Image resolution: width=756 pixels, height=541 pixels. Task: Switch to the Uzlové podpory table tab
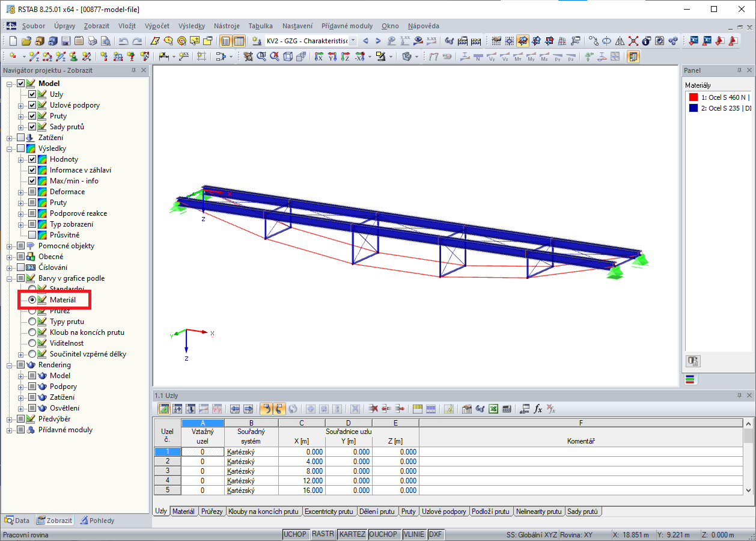coord(444,512)
